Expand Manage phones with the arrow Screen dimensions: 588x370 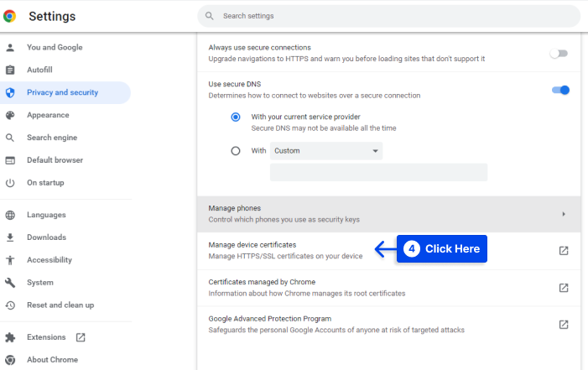click(564, 214)
